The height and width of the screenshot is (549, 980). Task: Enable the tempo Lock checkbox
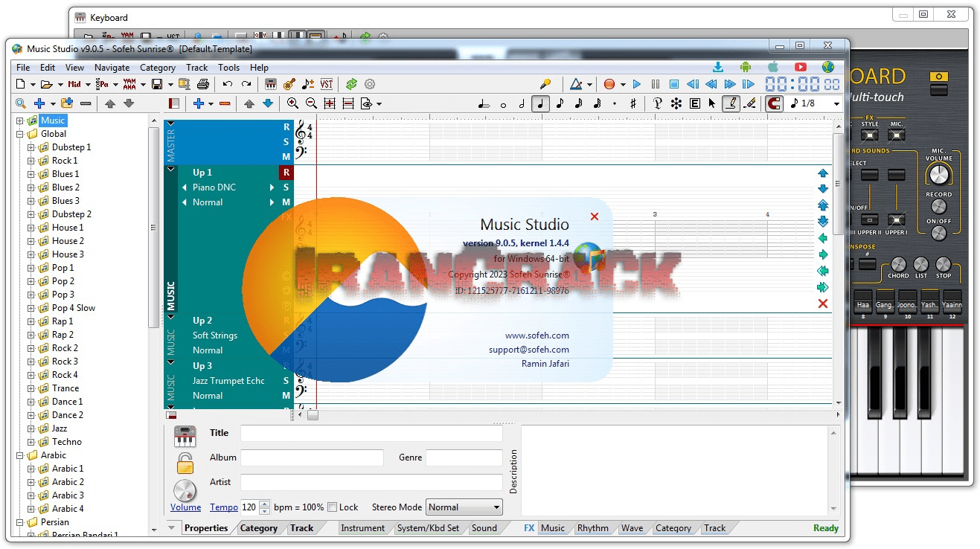pyautogui.click(x=333, y=507)
